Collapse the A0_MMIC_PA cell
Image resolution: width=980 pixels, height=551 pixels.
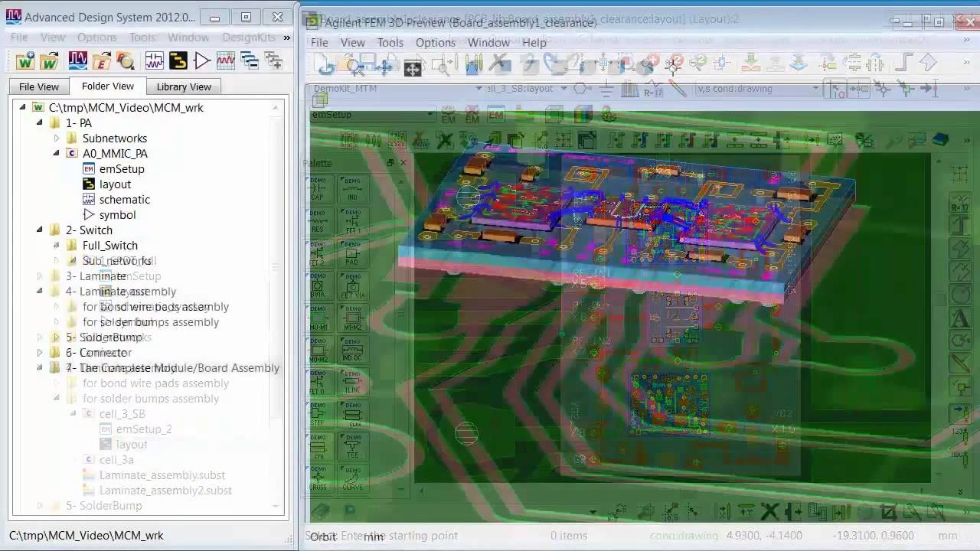(x=57, y=154)
